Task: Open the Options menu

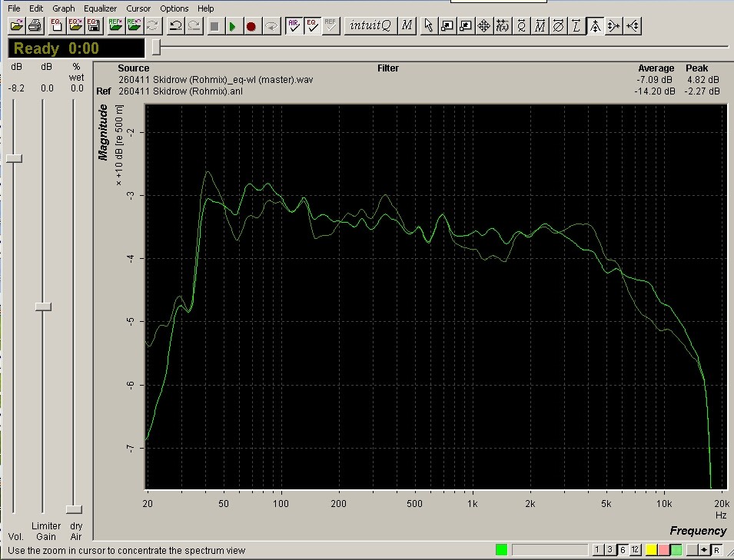Action: [x=174, y=8]
